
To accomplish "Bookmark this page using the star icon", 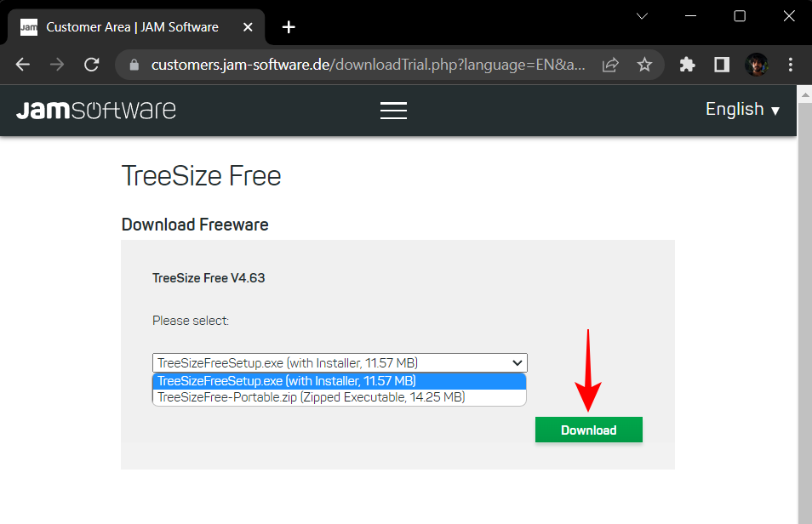I will click(644, 64).
